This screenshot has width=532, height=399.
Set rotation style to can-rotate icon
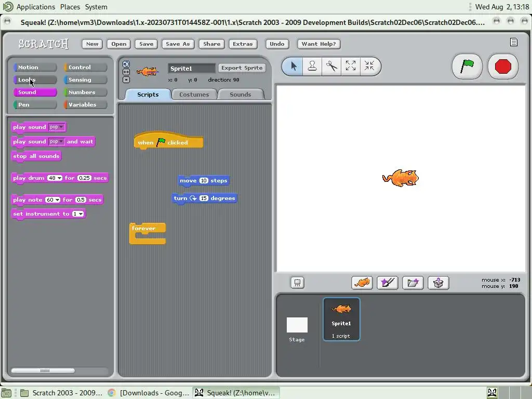click(x=126, y=64)
